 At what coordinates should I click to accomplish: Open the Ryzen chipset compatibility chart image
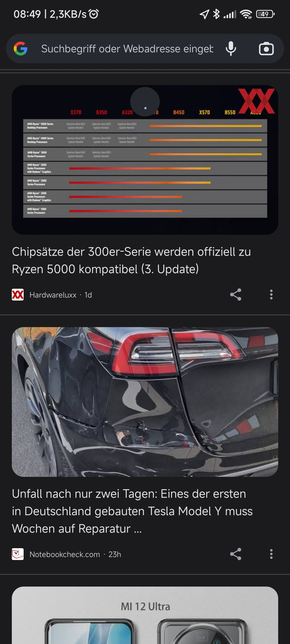[x=145, y=160]
